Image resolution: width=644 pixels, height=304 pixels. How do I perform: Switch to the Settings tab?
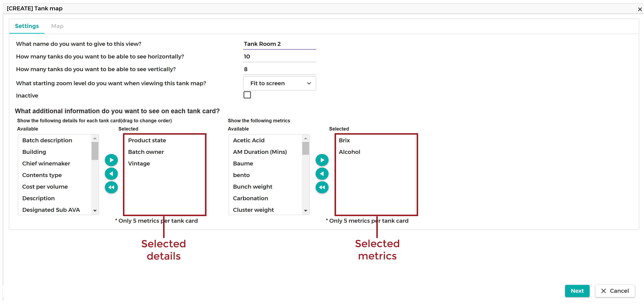tap(27, 26)
